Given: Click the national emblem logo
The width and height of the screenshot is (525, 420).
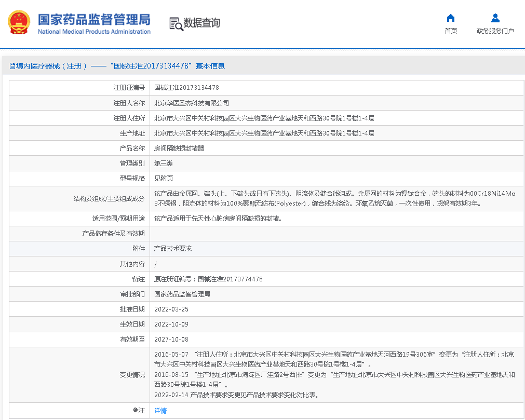Looking at the screenshot, I should pyautogui.click(x=19, y=23).
